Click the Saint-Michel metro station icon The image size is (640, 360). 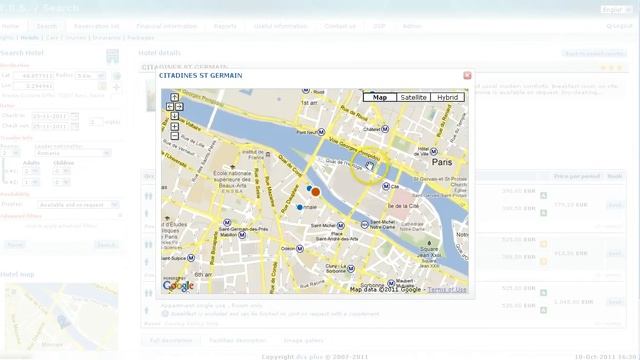341,225
